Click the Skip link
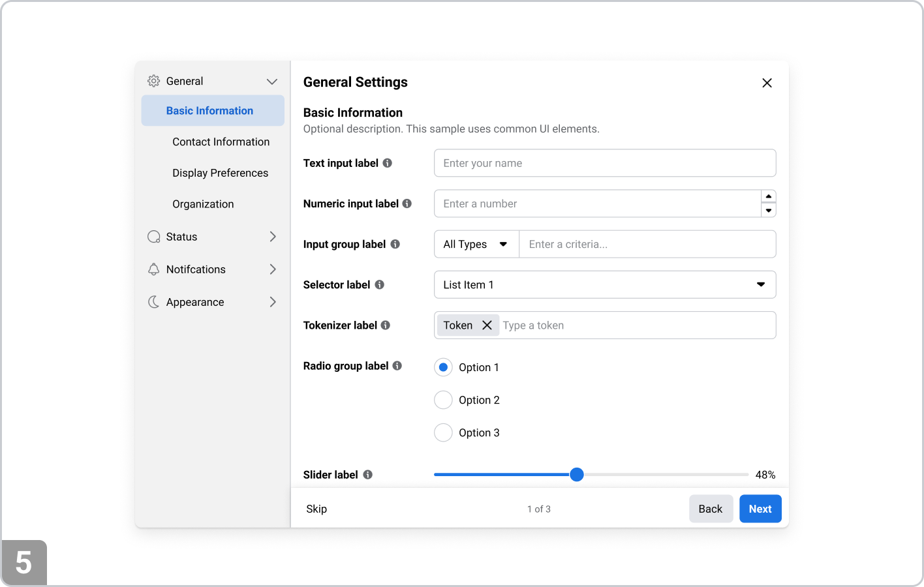This screenshot has width=924, height=587. [316, 509]
